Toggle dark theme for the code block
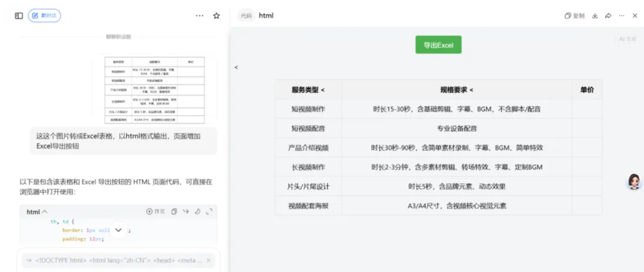The image size is (644, 272). 197,212
